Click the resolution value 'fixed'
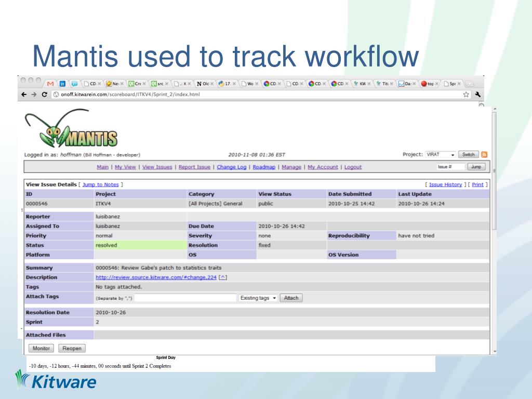This screenshot has height=399, width=532. click(264, 245)
